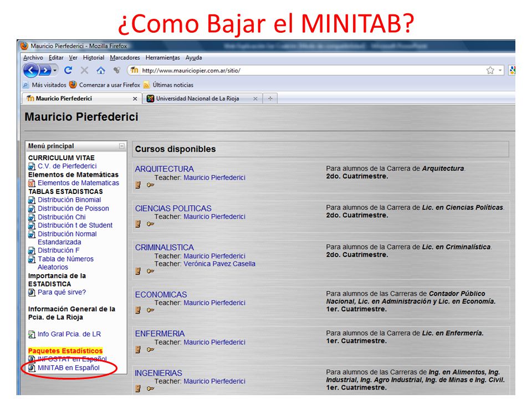Viewport: 532px width, 399px height.
Task: Click the guest access icon under CRIMINALISTICA
Action: click(138, 271)
